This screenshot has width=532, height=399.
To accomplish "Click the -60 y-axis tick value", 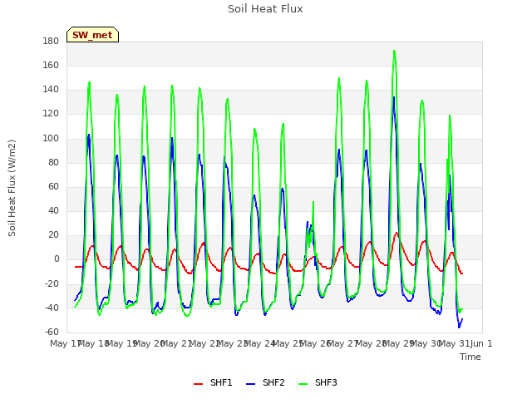I will [x=52, y=332].
